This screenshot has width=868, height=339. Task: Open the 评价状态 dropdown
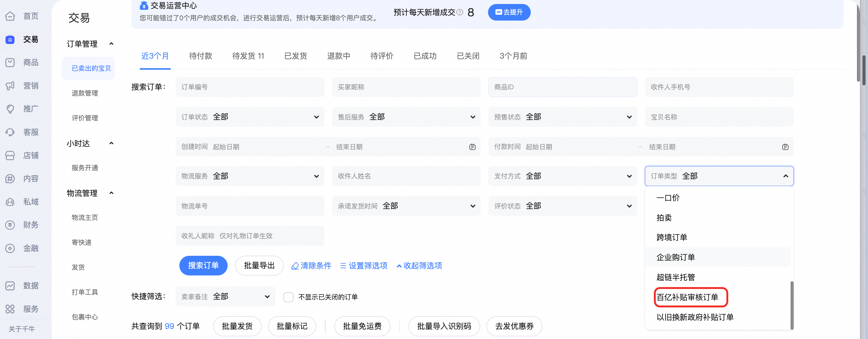[562, 206]
